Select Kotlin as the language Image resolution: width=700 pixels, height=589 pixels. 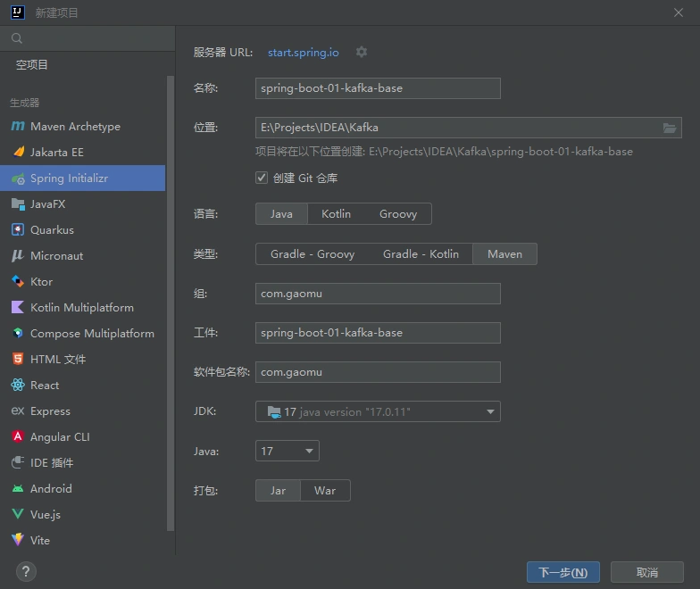pos(336,214)
